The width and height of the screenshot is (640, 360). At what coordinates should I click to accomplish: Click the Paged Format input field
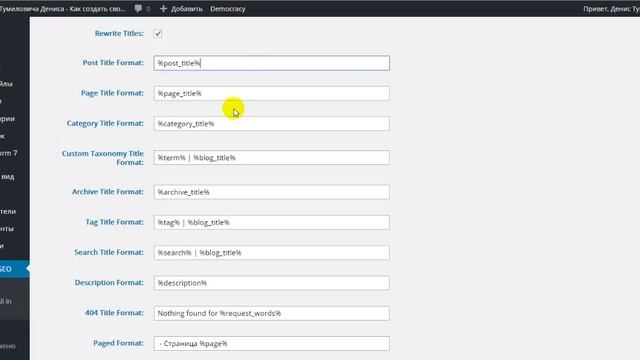pyautogui.click(x=271, y=344)
